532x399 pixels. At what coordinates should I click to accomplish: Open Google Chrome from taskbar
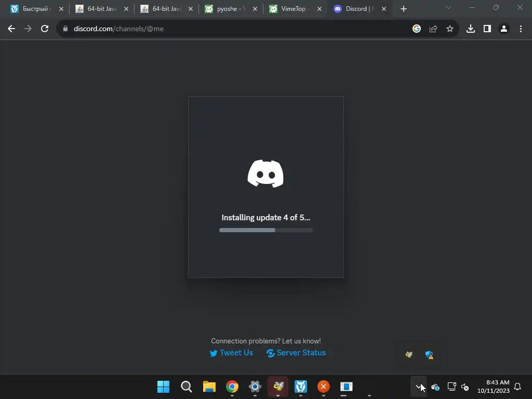[232, 387]
